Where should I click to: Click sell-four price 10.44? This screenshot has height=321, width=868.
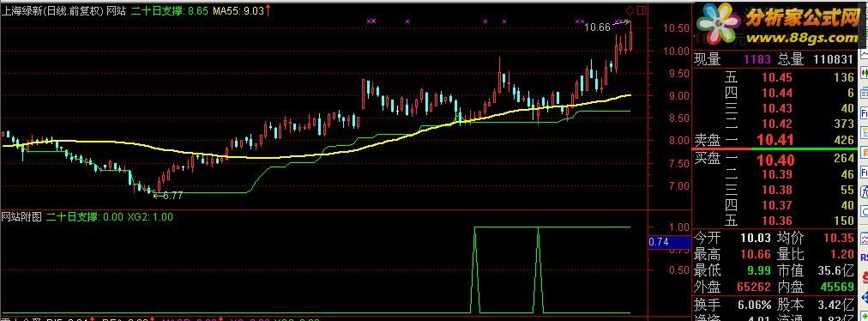coord(777,94)
